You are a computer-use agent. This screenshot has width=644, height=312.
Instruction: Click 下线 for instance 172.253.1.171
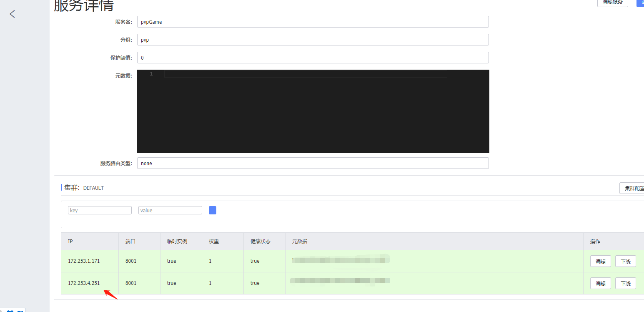[x=626, y=261]
